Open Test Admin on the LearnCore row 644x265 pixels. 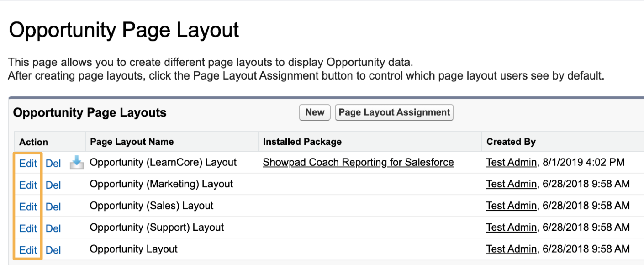coord(511,162)
